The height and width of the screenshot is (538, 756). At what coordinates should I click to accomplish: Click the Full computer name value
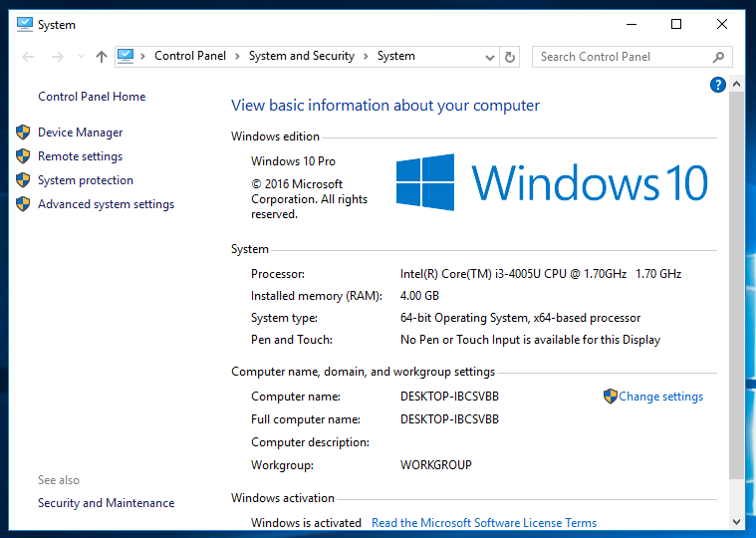(x=449, y=419)
